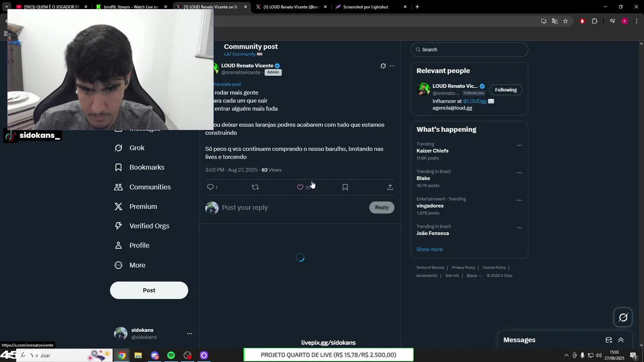The width and height of the screenshot is (644, 362).
Task: Click the Blake trending topic
Action: tap(423, 178)
